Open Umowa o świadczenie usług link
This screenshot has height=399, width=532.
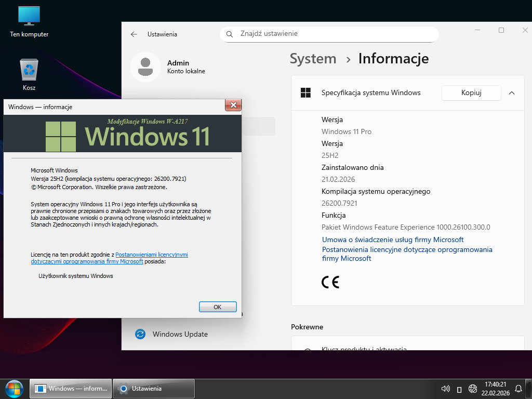click(393, 240)
